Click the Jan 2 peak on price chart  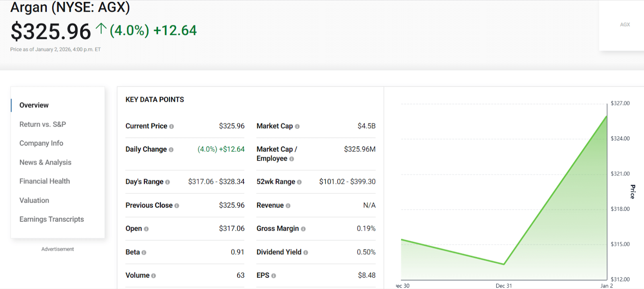[607, 116]
